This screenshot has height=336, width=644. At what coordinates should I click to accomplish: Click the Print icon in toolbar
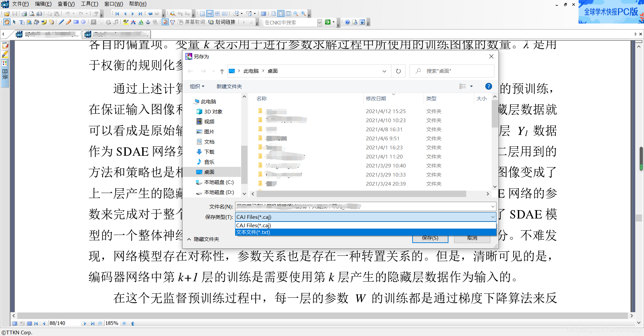point(24,14)
